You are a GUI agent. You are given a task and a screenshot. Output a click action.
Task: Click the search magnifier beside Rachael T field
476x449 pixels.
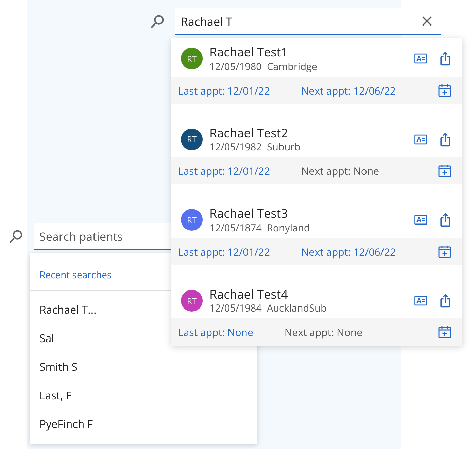[157, 21]
